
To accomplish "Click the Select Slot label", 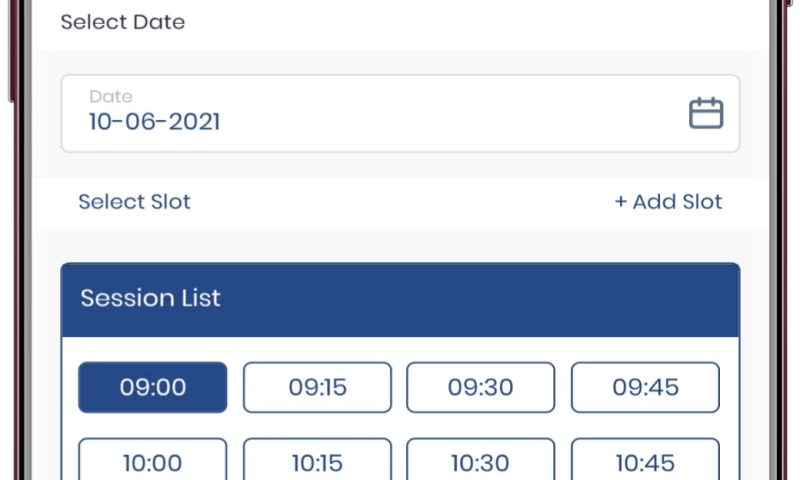I will point(134,202).
